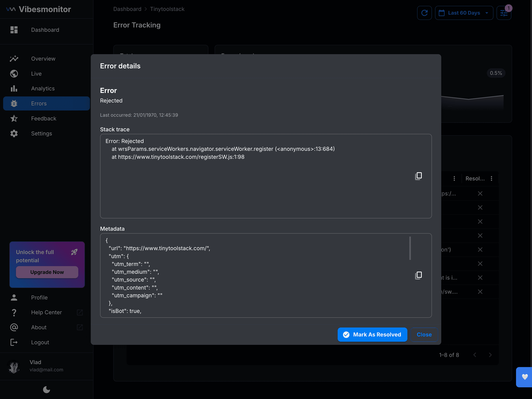Click the Feedback star icon

(x=14, y=118)
